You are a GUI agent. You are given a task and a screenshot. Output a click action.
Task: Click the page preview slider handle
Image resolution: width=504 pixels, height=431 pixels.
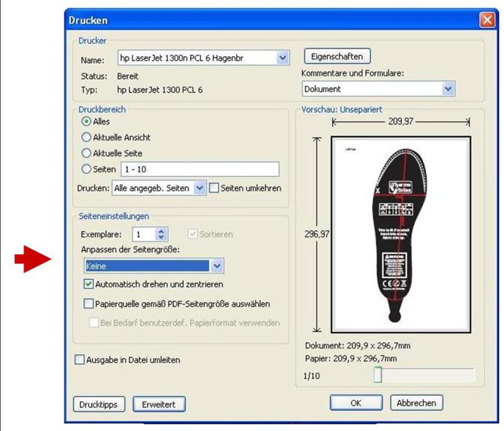(x=378, y=375)
